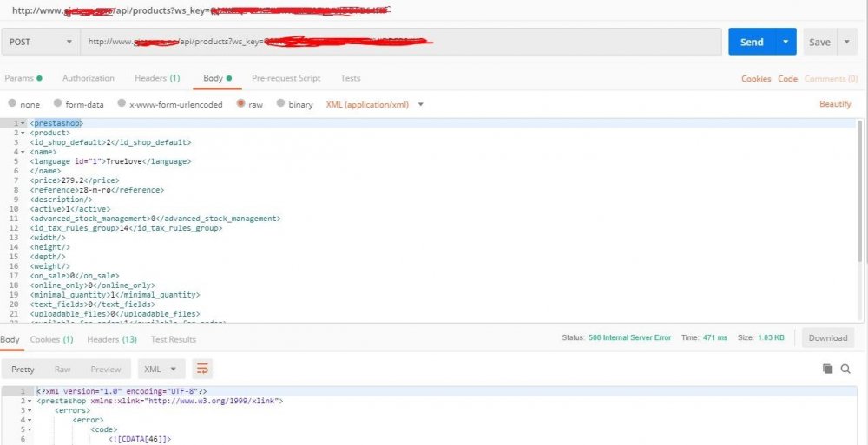Open the XML (application/xml) type dropdown
Screen dimensions: 868x445
point(375,104)
